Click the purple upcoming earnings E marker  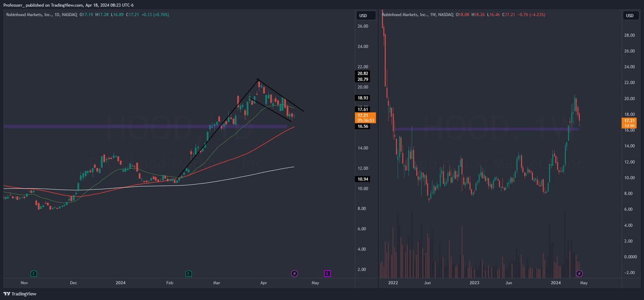(x=327, y=273)
